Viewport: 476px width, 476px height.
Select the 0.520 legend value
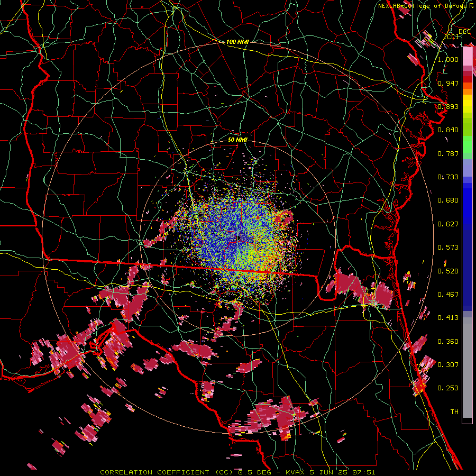pos(448,271)
